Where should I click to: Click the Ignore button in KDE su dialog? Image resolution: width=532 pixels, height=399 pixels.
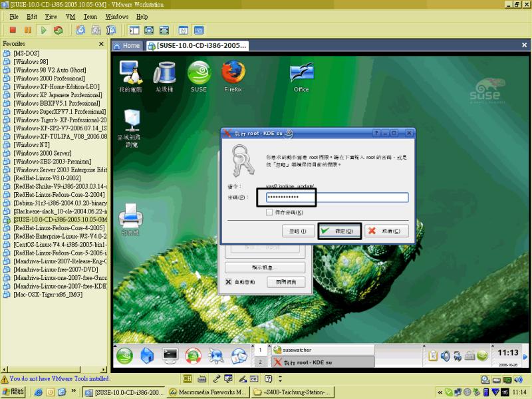click(x=297, y=231)
